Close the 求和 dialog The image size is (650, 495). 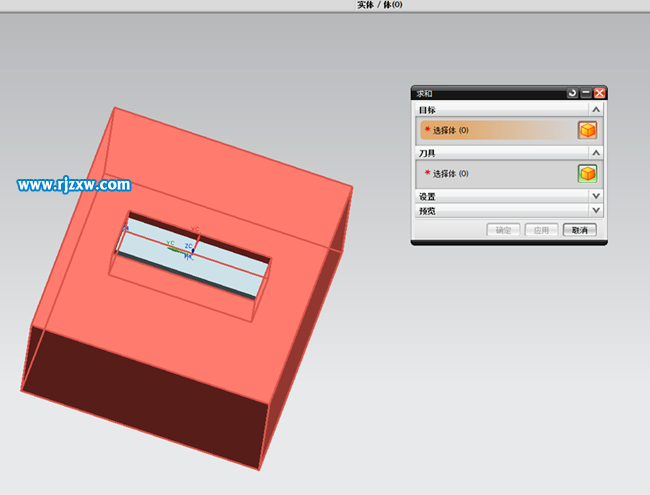[x=600, y=93]
